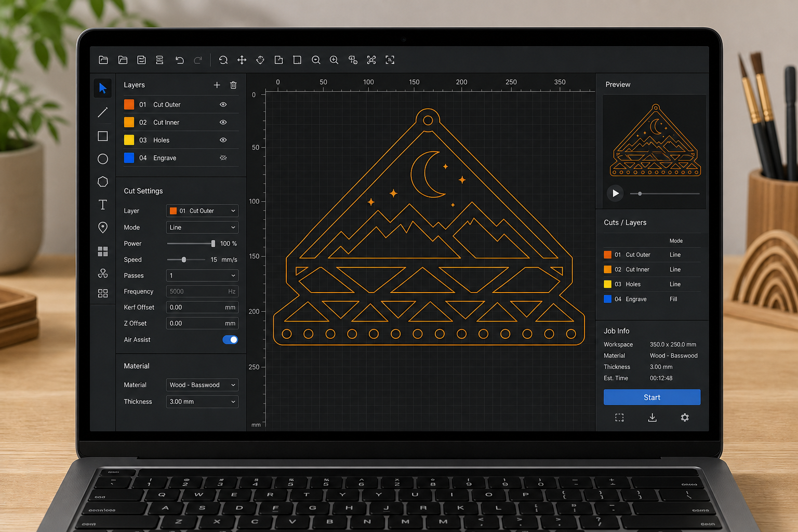Adjust the Speed slider handle
798x532 pixels.
pyautogui.click(x=184, y=260)
